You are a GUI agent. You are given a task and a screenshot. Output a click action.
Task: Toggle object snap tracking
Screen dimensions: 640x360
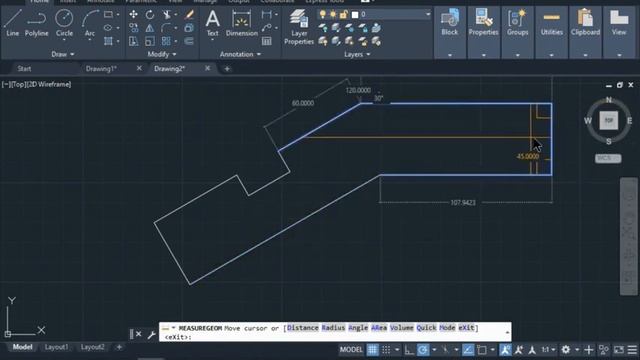[468, 350]
